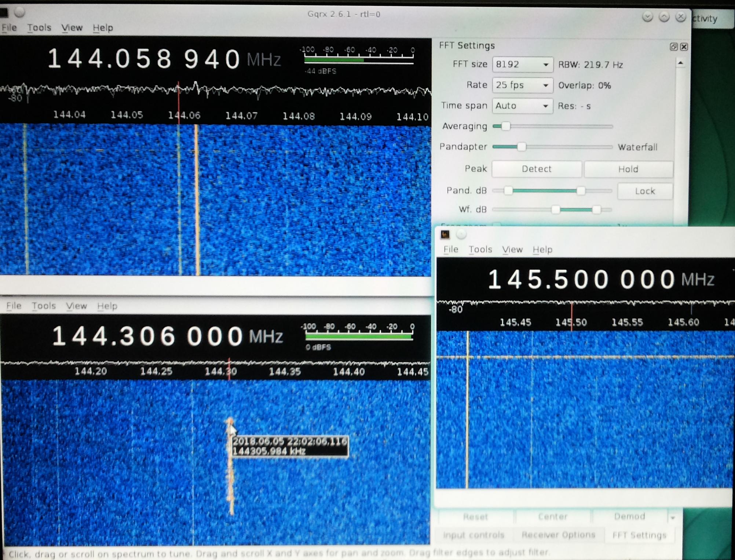Click Gqrx app icon on 145.500 window

[445, 234]
